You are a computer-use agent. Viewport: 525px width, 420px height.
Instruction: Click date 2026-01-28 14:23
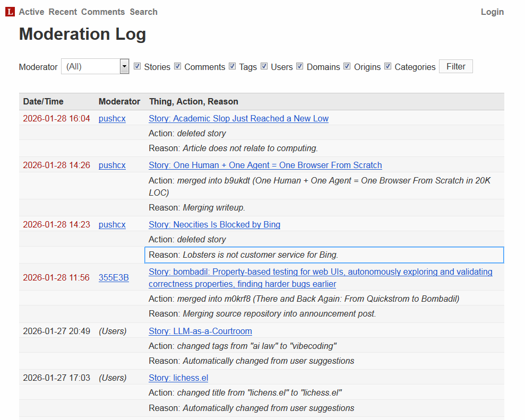click(56, 224)
